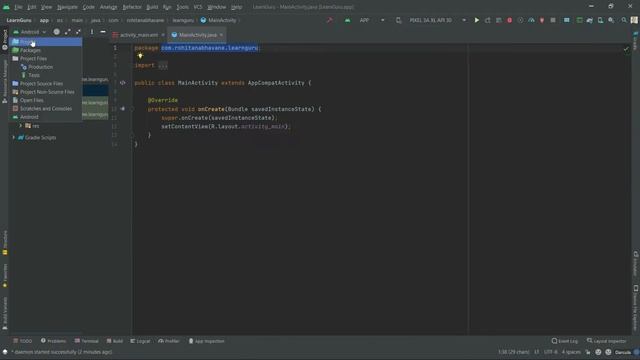Open the Logcat tool window

140,341
